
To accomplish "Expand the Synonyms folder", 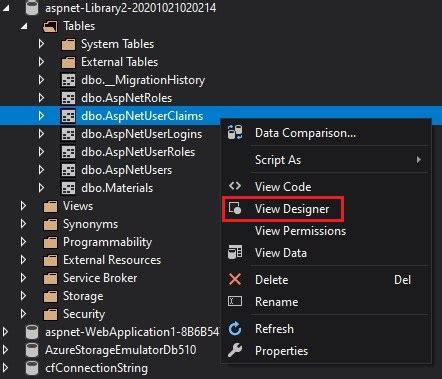I will 23,224.
